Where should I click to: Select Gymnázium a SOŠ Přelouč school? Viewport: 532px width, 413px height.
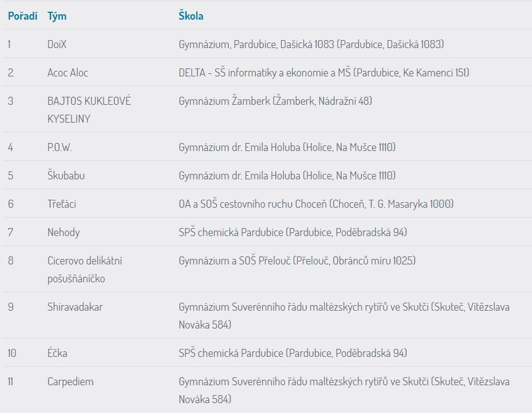pyautogui.click(x=297, y=261)
